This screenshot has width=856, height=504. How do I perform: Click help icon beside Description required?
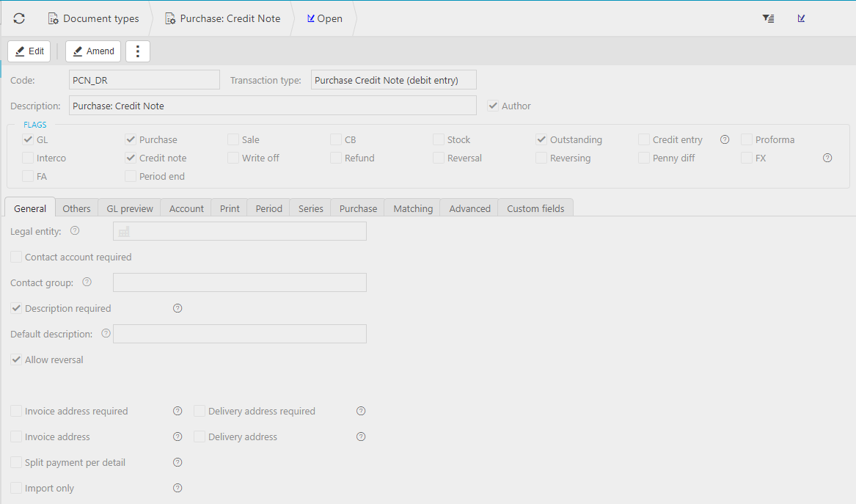[x=178, y=308]
